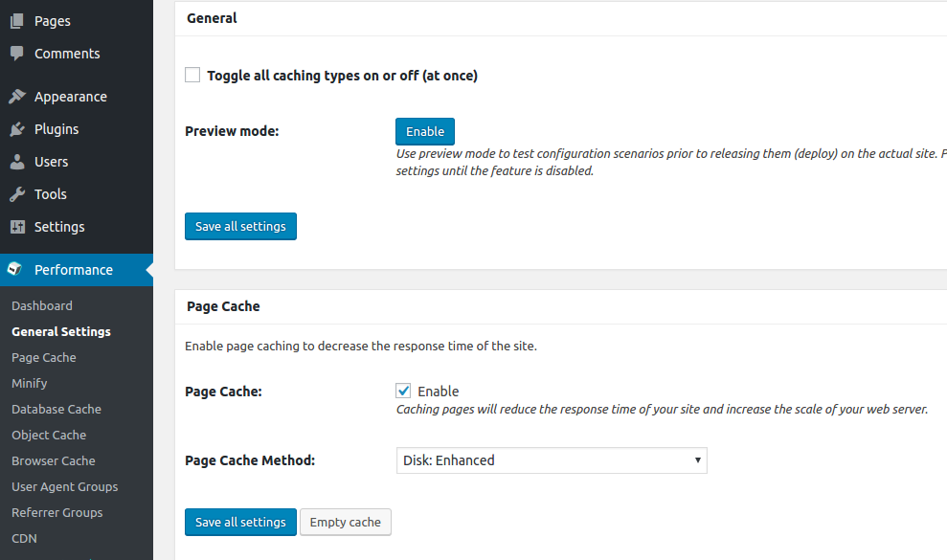Click the 'Page Cache Method:' label
Image resolution: width=947 pixels, height=560 pixels.
tap(250, 460)
